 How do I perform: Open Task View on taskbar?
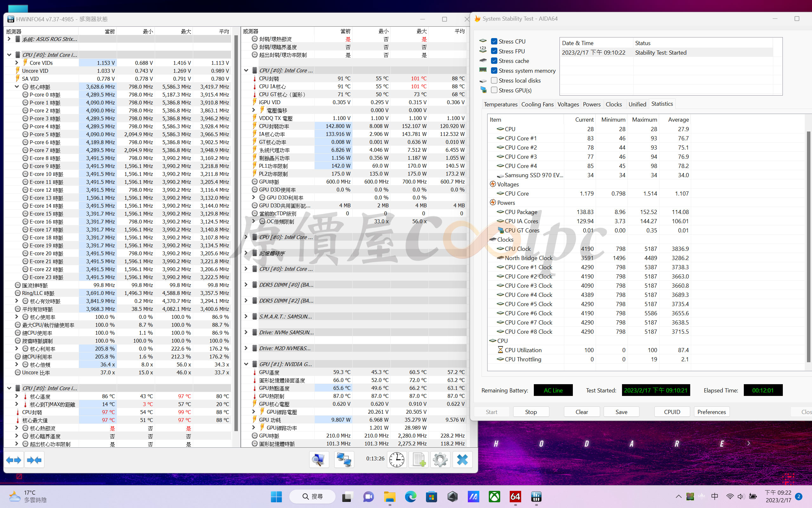(x=347, y=496)
